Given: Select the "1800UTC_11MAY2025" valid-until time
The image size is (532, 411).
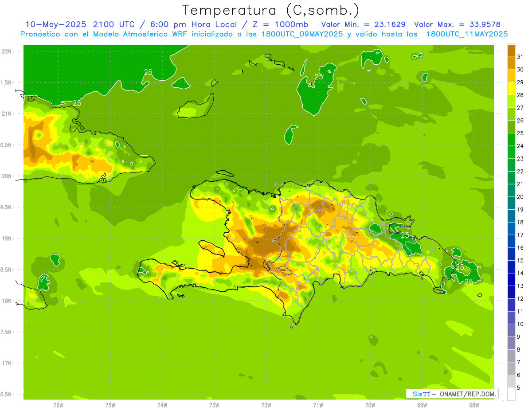Looking at the screenshot, I should [467, 34].
